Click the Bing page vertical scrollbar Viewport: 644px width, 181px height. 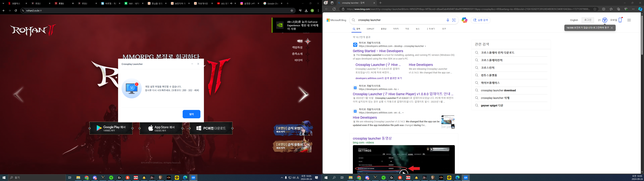pyautogui.click(x=642, y=35)
